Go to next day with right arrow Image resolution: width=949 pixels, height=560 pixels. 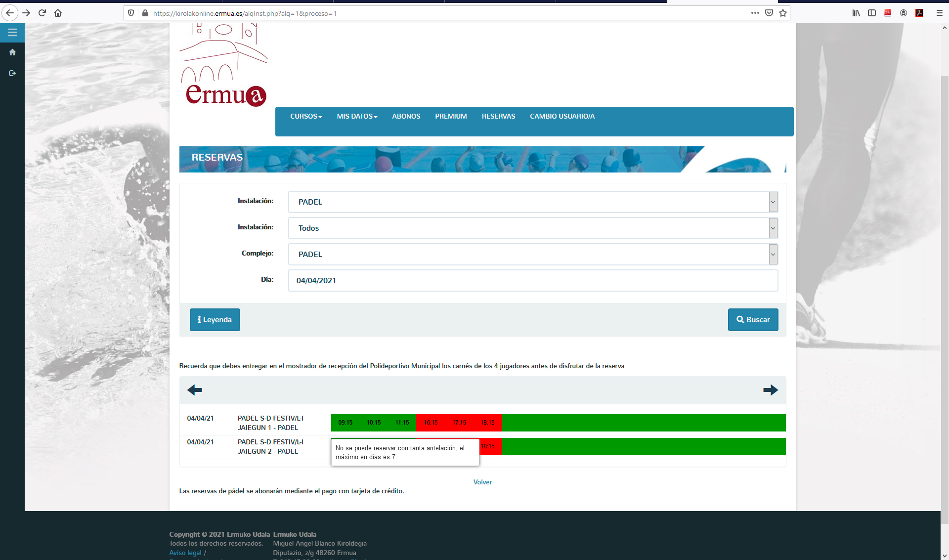[770, 390]
